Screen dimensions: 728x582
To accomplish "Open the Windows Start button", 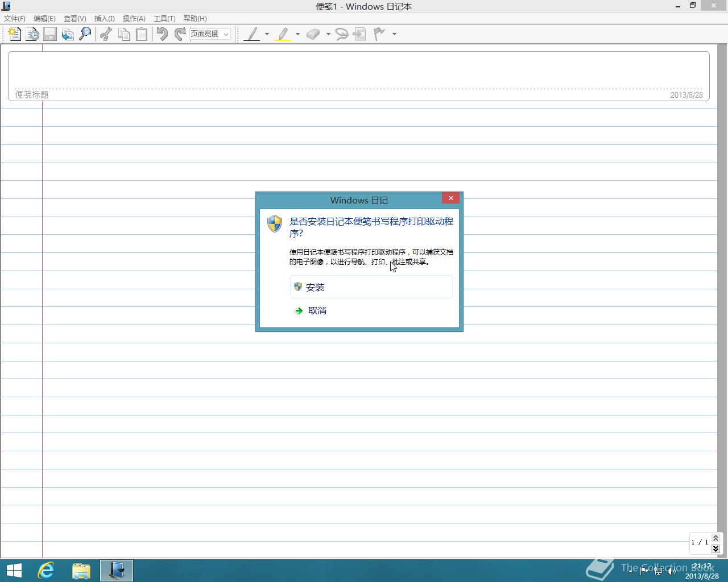I will [14, 571].
